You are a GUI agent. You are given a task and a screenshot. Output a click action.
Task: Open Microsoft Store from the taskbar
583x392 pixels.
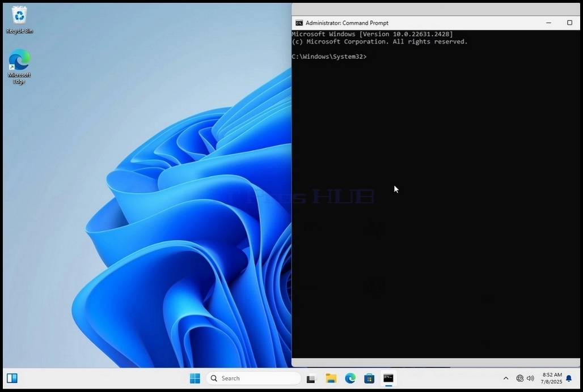point(369,378)
